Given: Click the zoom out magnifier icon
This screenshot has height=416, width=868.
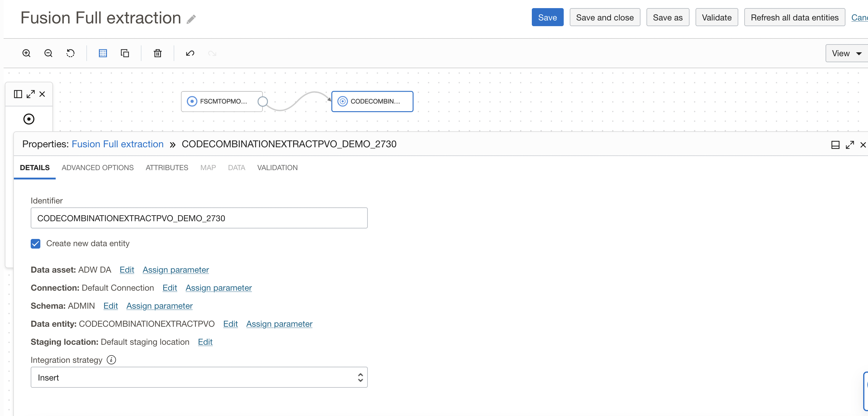Looking at the screenshot, I should [x=48, y=53].
